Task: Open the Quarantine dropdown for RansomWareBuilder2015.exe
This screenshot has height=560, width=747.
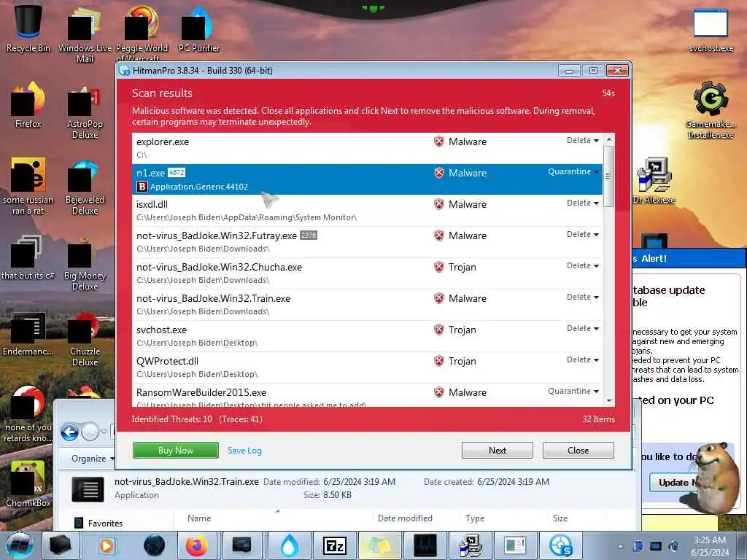Action: pyautogui.click(x=573, y=391)
